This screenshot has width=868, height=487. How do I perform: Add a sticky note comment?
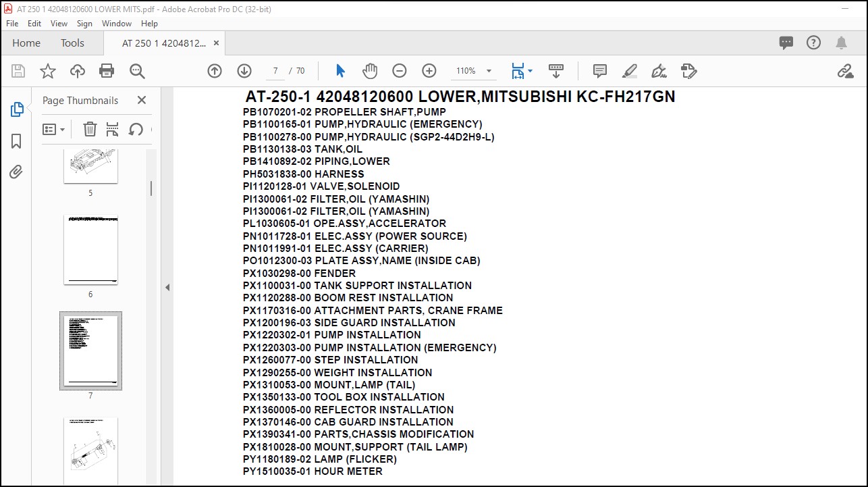tap(599, 71)
